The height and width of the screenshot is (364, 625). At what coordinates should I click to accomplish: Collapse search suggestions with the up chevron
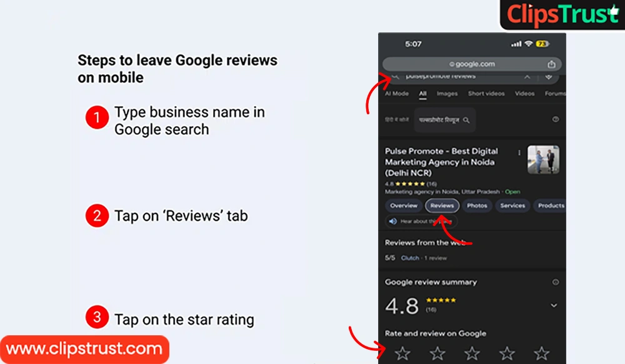point(527,76)
